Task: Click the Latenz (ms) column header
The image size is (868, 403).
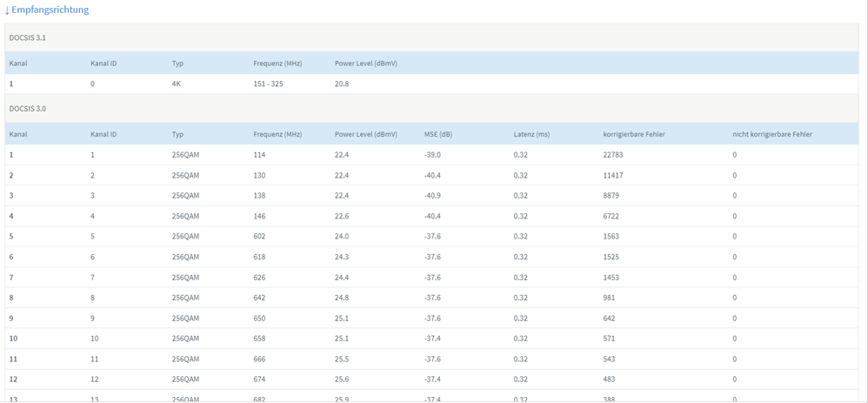Action: tap(531, 135)
